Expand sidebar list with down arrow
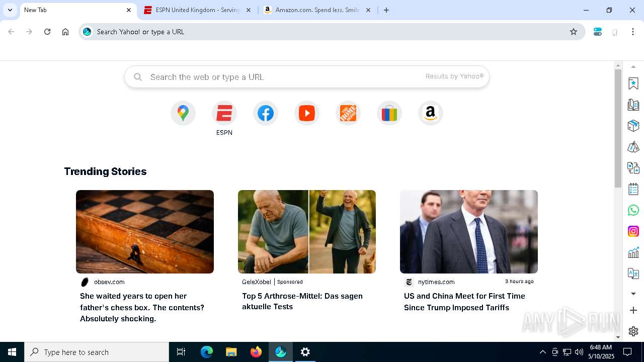 (x=633, y=294)
